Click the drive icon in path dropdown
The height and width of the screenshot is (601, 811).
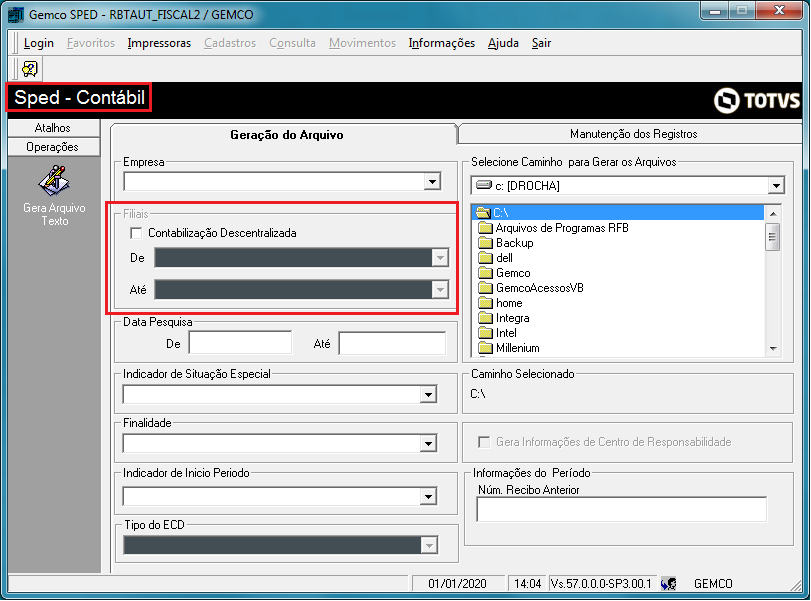pos(484,185)
